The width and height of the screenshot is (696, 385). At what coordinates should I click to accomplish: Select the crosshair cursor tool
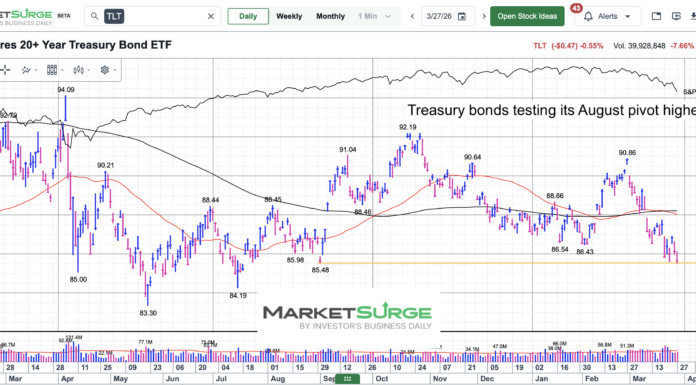pyautogui.click(x=5, y=70)
